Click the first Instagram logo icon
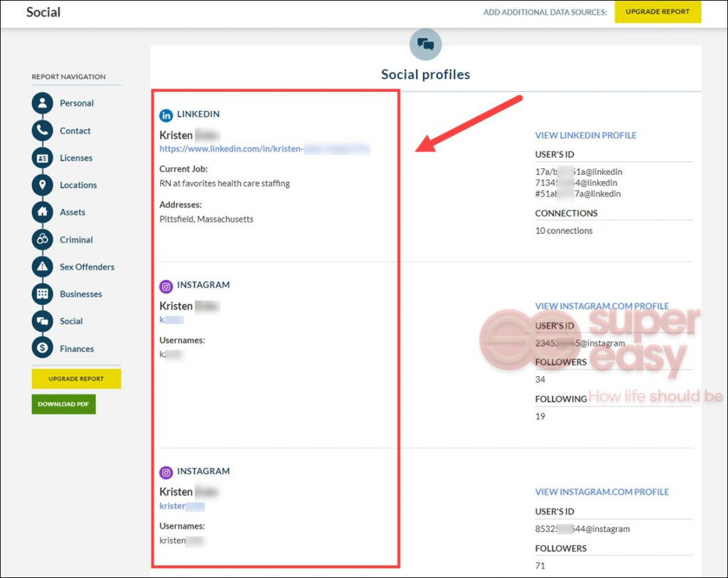 166,287
